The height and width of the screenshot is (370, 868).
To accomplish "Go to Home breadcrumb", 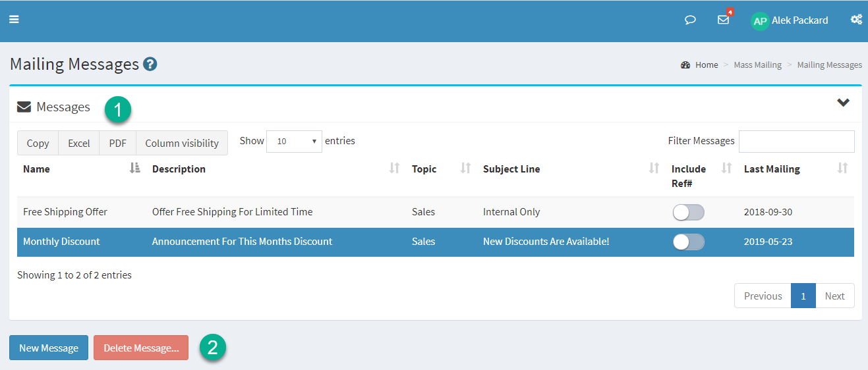I will coord(707,65).
